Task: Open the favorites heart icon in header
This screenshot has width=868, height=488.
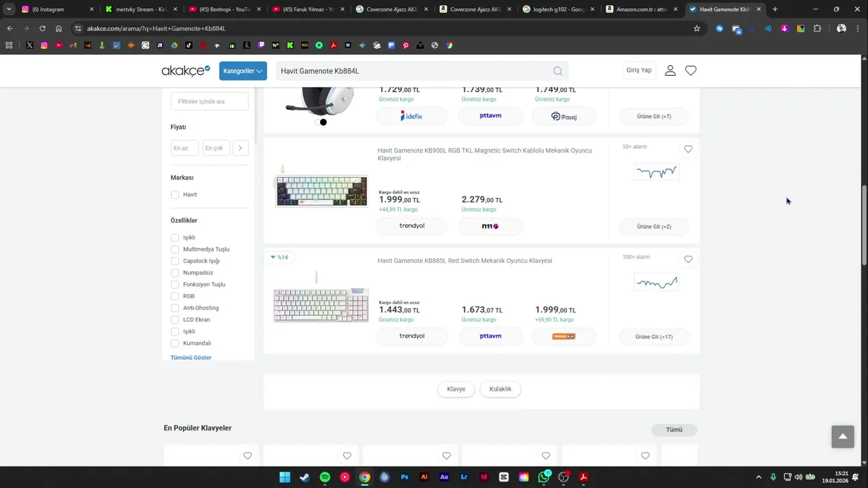Action: click(x=690, y=70)
